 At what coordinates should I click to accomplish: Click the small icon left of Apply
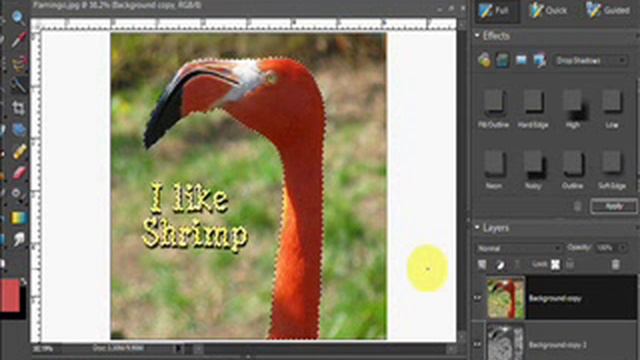point(577,206)
